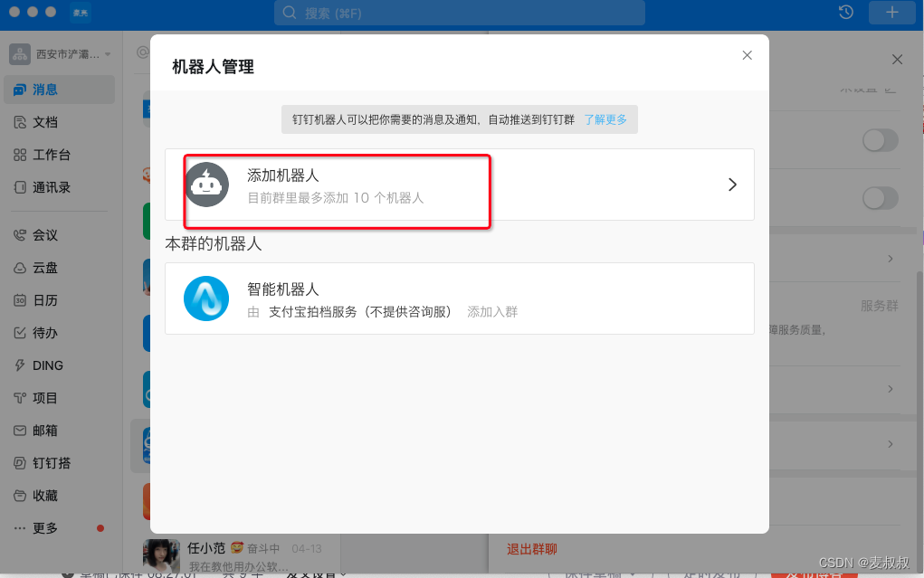
Task: Click the edit pencil icon in settings panel
Action: click(x=891, y=90)
